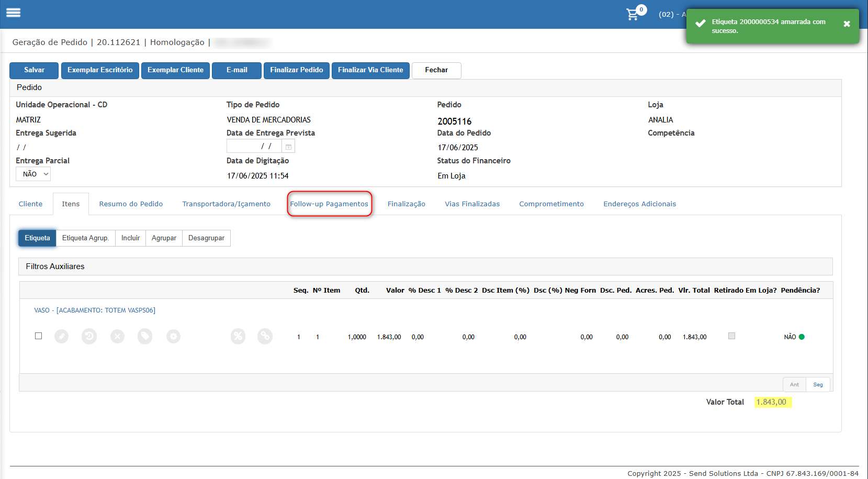The height and width of the screenshot is (479, 868).
Task: Open the Entrega Parcial dropdown
Action: point(33,174)
